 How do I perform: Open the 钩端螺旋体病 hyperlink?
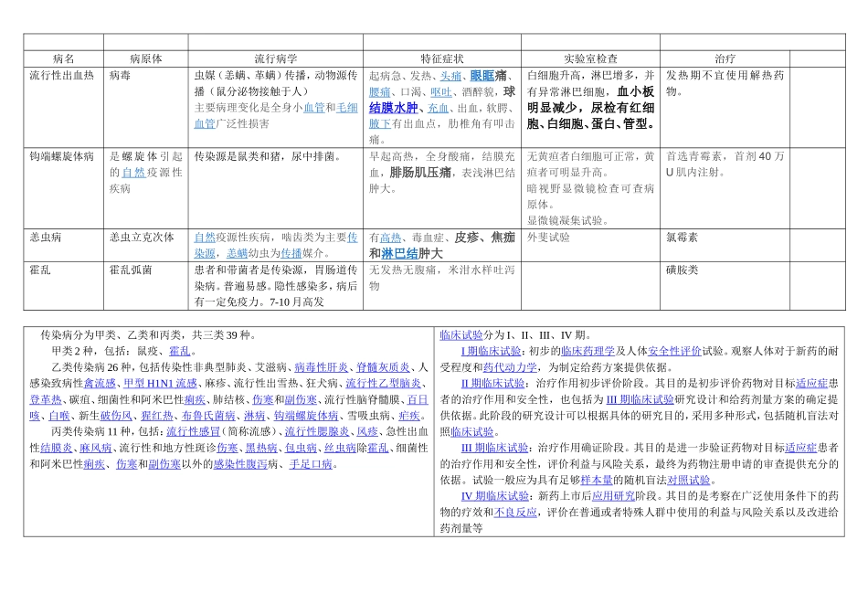coord(306,415)
